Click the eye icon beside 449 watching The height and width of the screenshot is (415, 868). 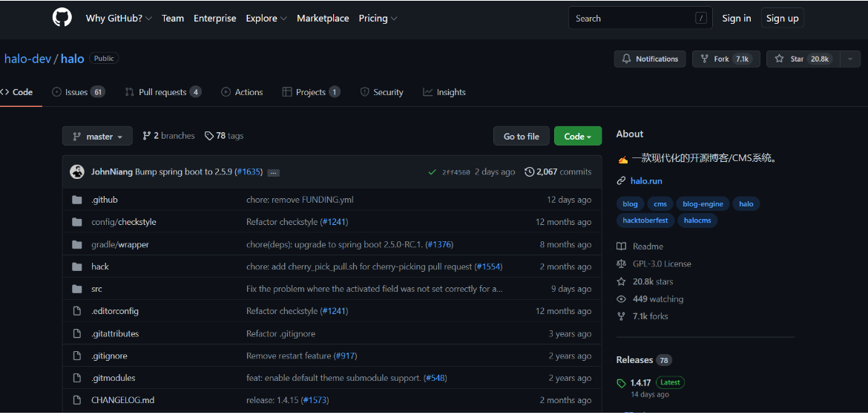621,299
